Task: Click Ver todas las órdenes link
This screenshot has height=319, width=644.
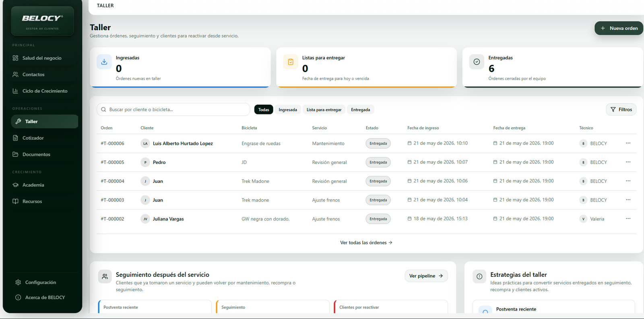Action: tap(366, 242)
